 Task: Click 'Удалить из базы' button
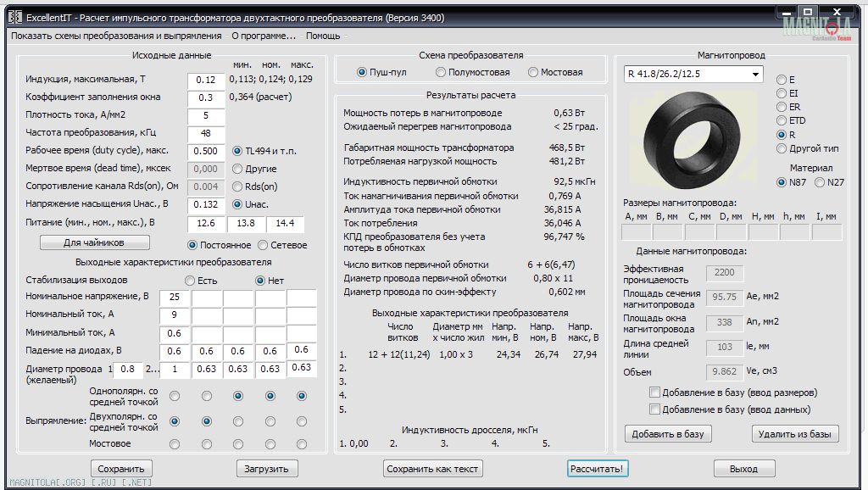pos(795,434)
